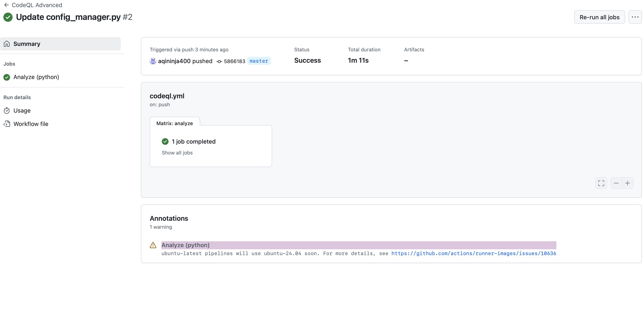The width and height of the screenshot is (644, 309).
Task: Open the aqininja400 user profile link
Action: 174,61
